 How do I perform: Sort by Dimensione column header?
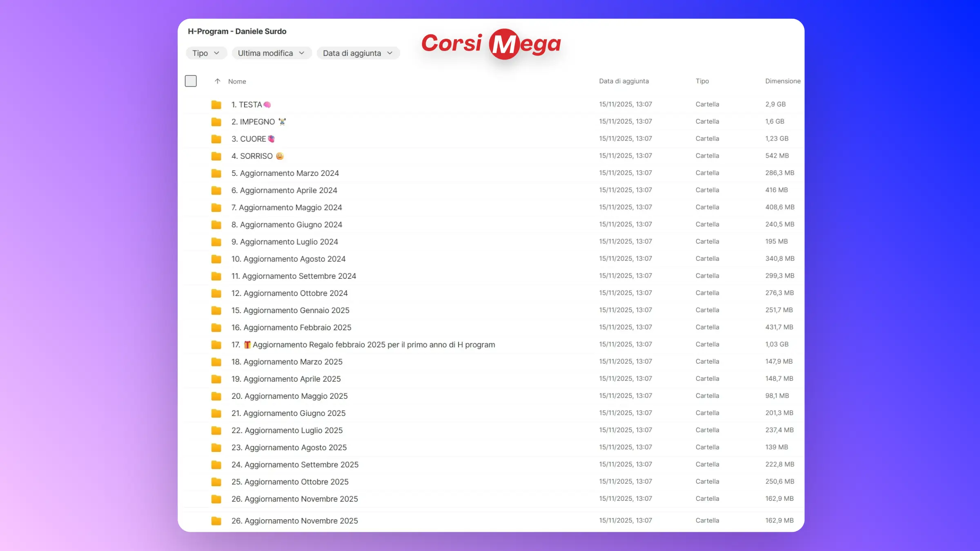point(782,81)
